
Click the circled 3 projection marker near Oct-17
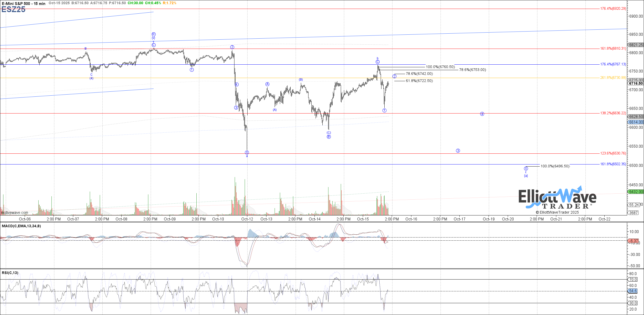(458, 151)
